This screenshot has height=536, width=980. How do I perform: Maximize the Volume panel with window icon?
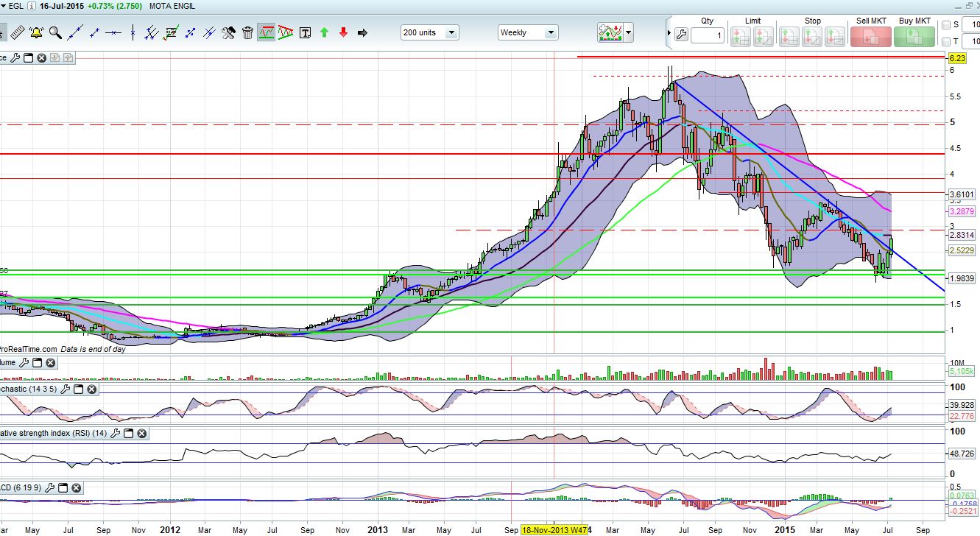click(37, 362)
